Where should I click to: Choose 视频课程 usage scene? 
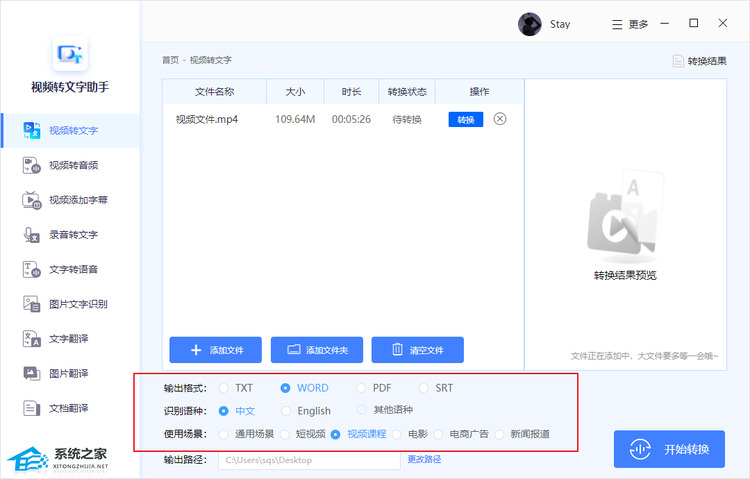pos(335,434)
